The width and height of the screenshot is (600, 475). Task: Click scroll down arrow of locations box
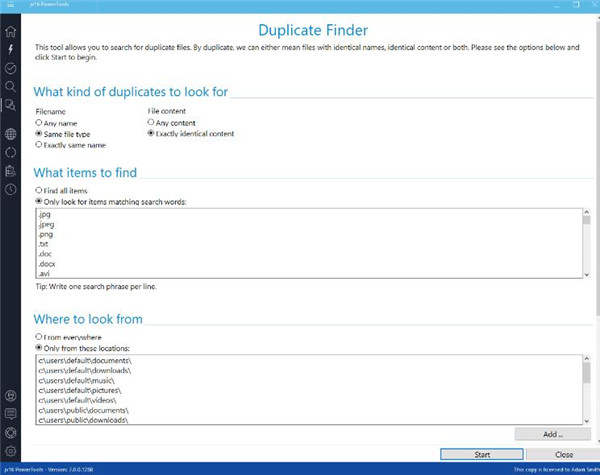click(x=587, y=421)
